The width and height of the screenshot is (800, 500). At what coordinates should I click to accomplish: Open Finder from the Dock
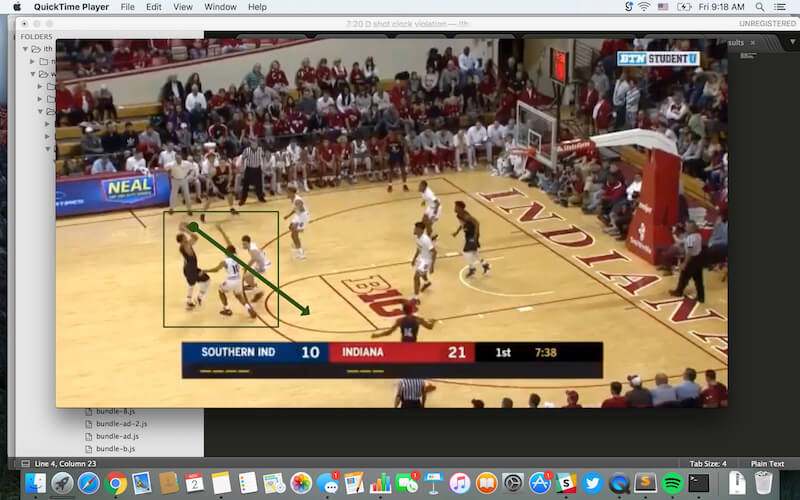(x=36, y=483)
